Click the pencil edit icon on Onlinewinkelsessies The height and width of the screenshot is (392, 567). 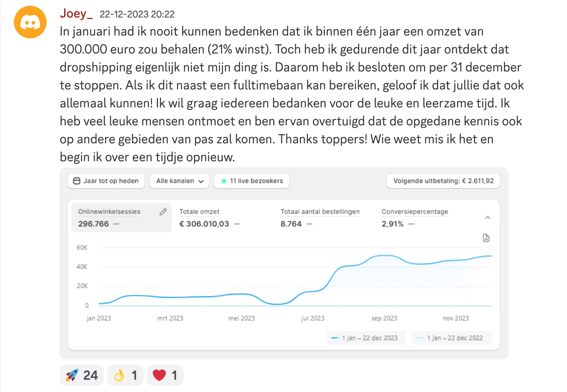point(163,212)
